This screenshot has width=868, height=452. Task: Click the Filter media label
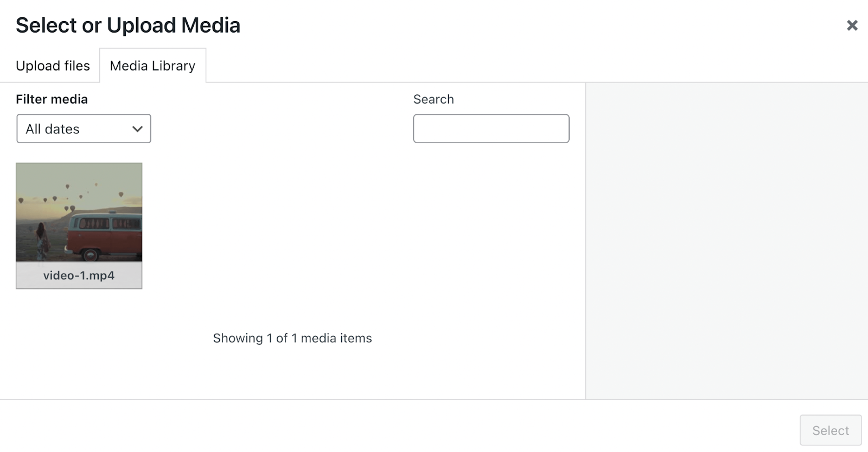click(x=52, y=99)
